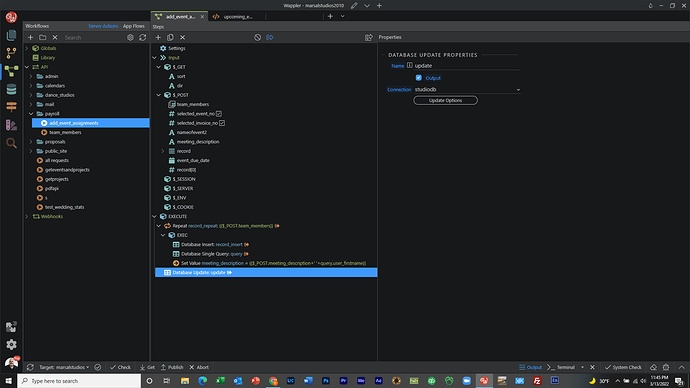690x388 pixels.
Task: Collapse the $_POST node
Action: 159,95
